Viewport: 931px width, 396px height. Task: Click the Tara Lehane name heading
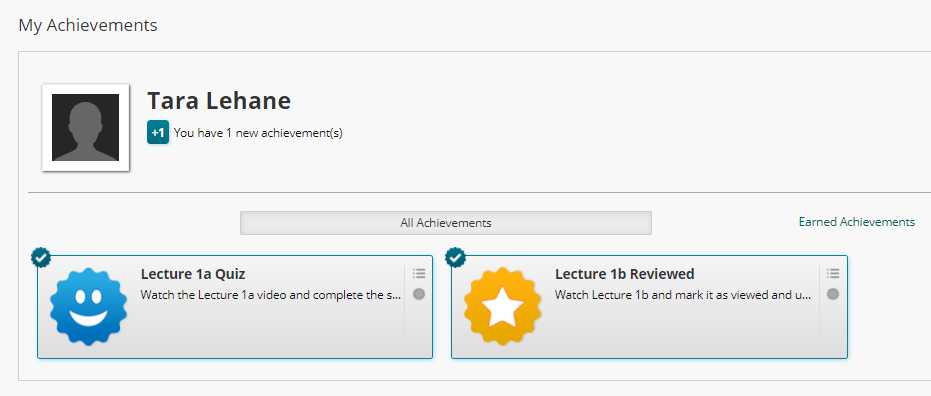[219, 101]
